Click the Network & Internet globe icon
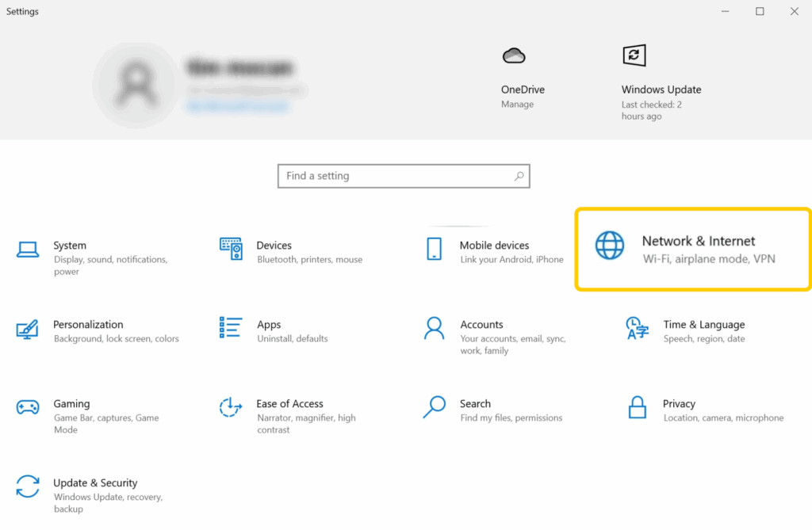Viewport: 812px width, 530px height. (610, 246)
